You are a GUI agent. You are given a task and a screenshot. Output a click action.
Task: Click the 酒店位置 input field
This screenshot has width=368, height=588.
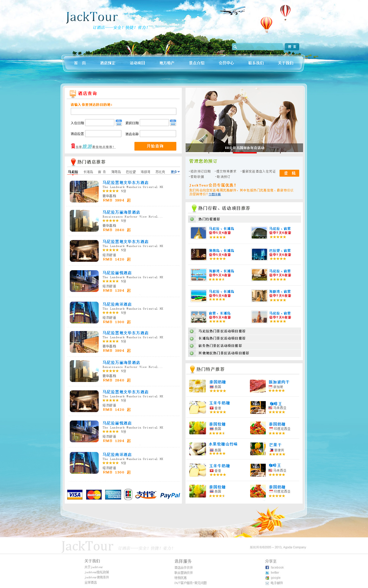[x=103, y=134]
